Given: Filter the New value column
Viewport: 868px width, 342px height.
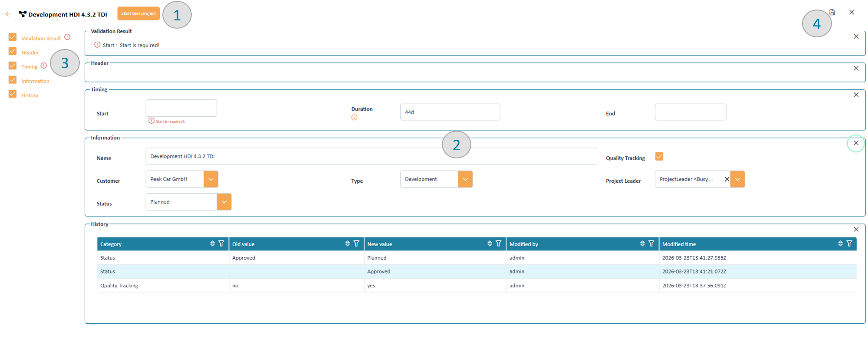Looking at the screenshot, I should coord(499,243).
